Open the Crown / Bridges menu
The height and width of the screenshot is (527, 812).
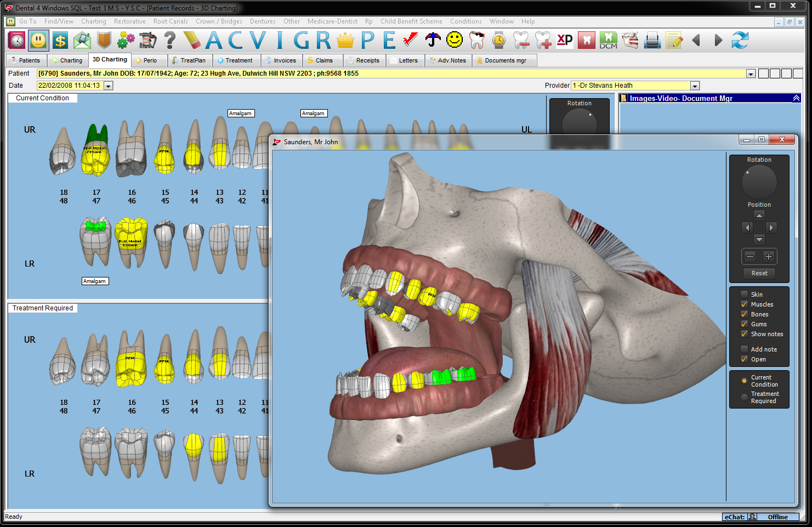coord(219,21)
